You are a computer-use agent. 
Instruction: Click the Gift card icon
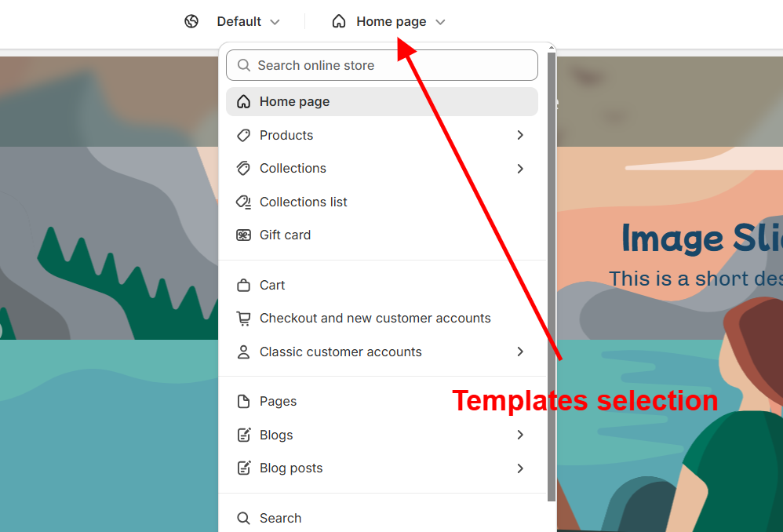coord(244,235)
